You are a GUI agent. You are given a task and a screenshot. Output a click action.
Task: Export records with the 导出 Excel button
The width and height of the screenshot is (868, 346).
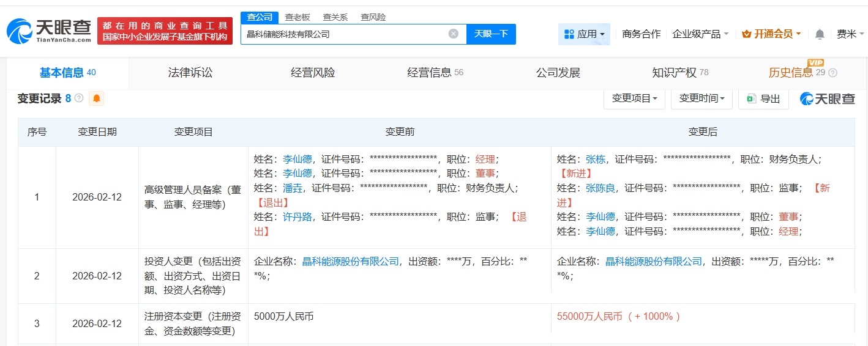[763, 98]
